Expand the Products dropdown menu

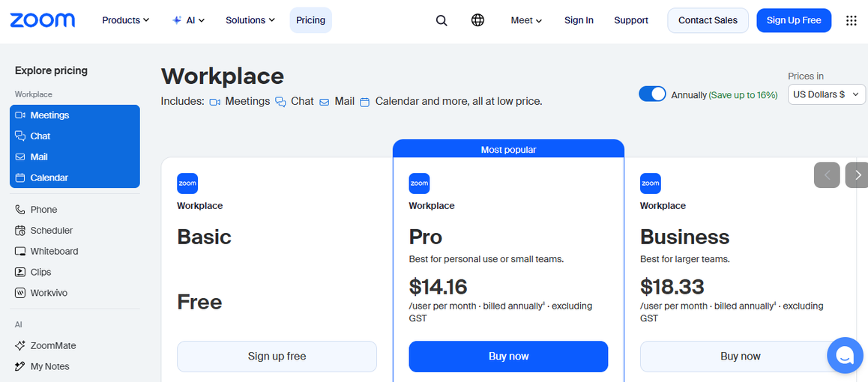pos(126,20)
